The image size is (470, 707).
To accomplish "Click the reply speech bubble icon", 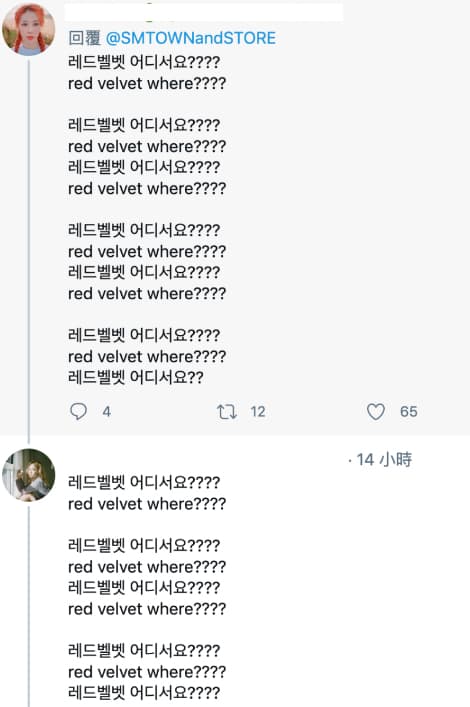I will (x=78, y=411).
